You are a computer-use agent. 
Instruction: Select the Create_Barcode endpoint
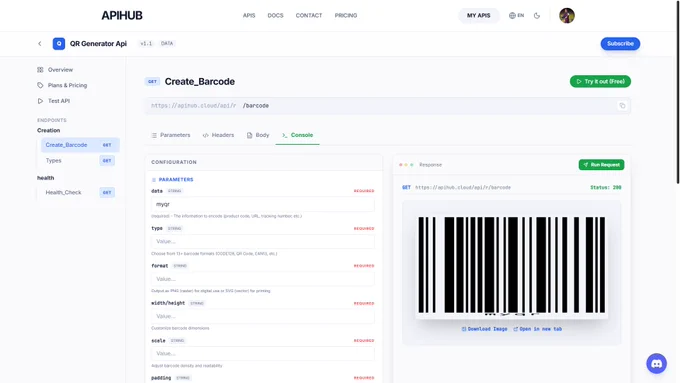click(x=80, y=145)
